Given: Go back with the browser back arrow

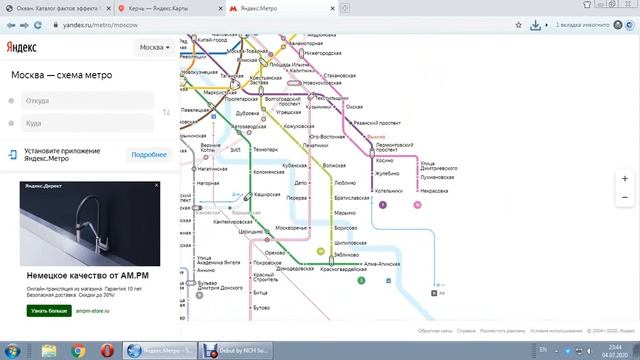Looking at the screenshot, I should 11,25.
